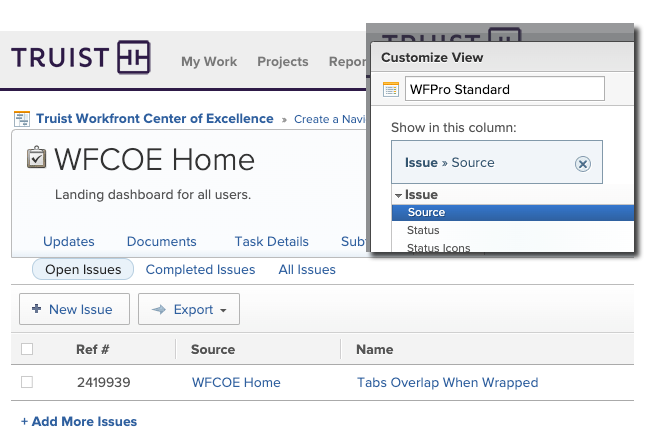Open the Export dropdown
Screen dimensions: 649x447
coord(188,310)
